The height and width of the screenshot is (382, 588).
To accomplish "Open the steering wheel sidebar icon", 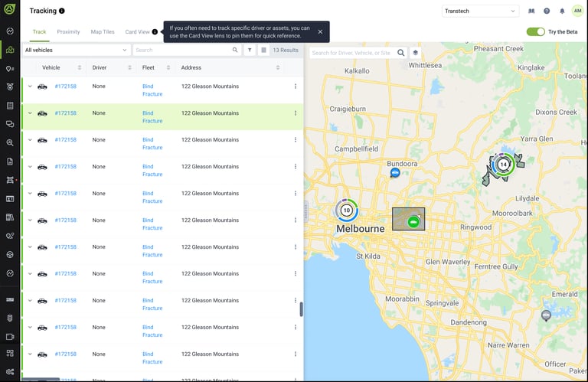I will tap(10, 255).
